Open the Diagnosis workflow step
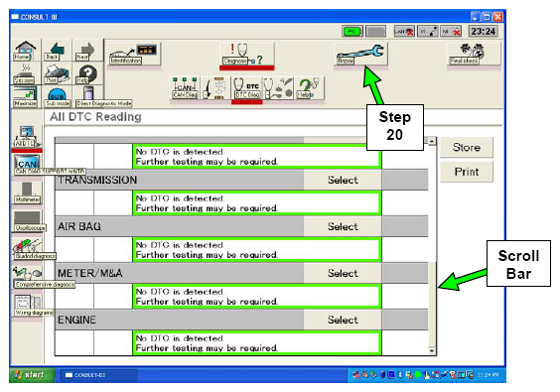 [247, 54]
